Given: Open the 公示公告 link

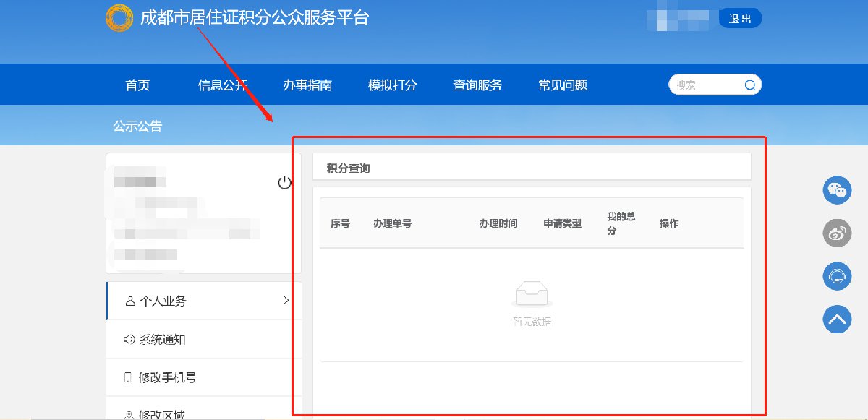Looking at the screenshot, I should (x=137, y=127).
